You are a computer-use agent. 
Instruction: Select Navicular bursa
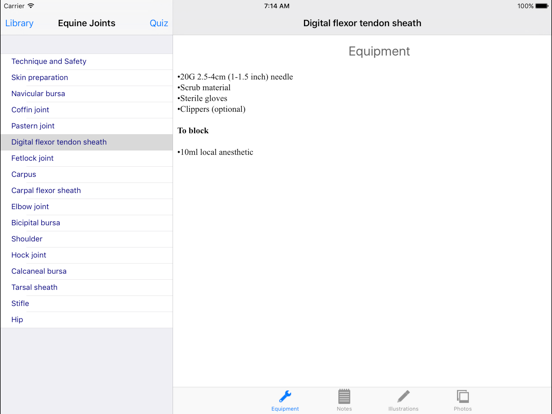(x=87, y=94)
